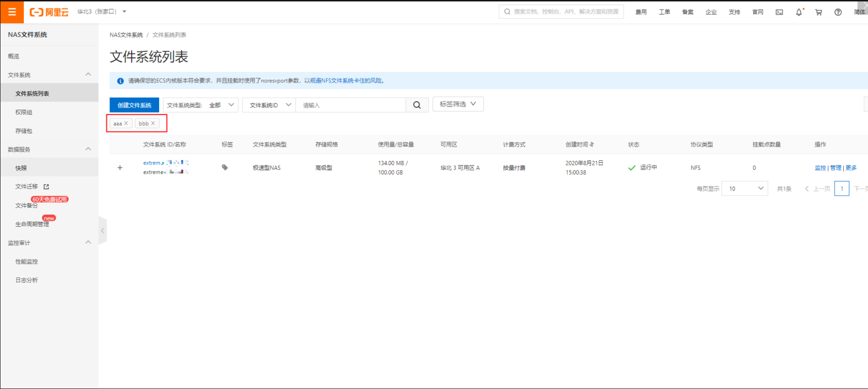Click the 极速型NAS cell
This screenshot has width=868, height=389.
click(267, 168)
